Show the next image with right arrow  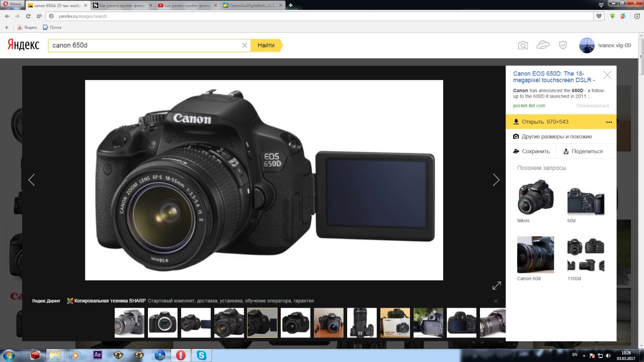pos(496,179)
